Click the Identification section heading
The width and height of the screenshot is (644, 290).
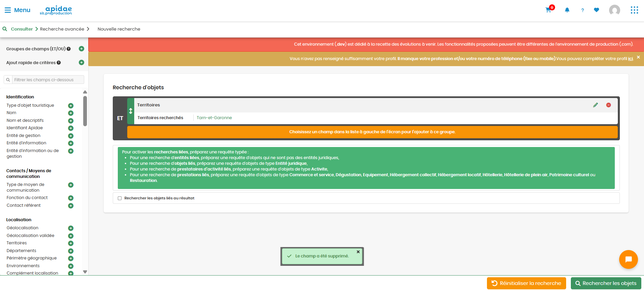[x=20, y=97]
